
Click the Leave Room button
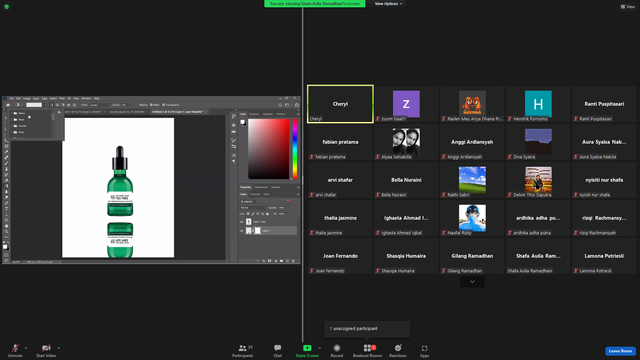tap(620, 351)
